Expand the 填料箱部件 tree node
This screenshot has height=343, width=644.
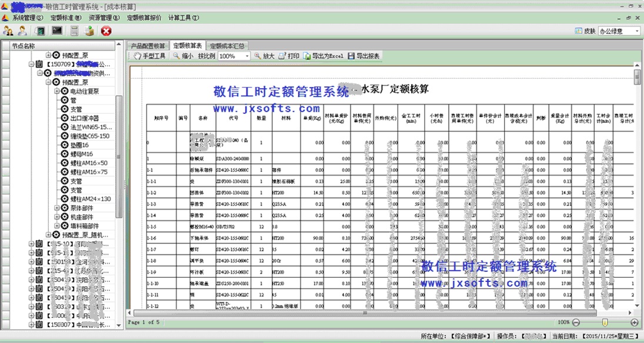pyautogui.click(x=57, y=226)
